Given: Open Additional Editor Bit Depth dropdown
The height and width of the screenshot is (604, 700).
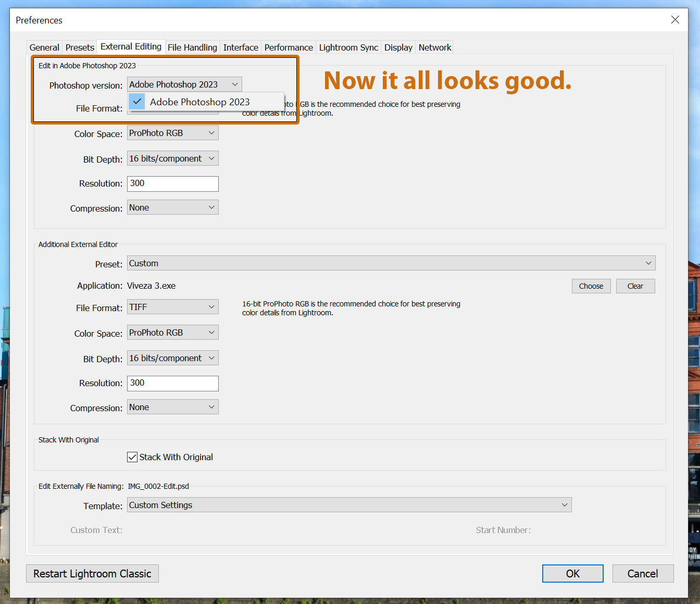Looking at the screenshot, I should pos(173,358).
